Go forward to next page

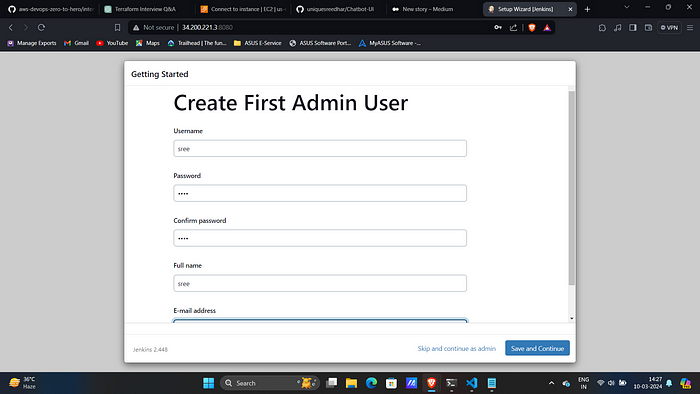point(26,27)
